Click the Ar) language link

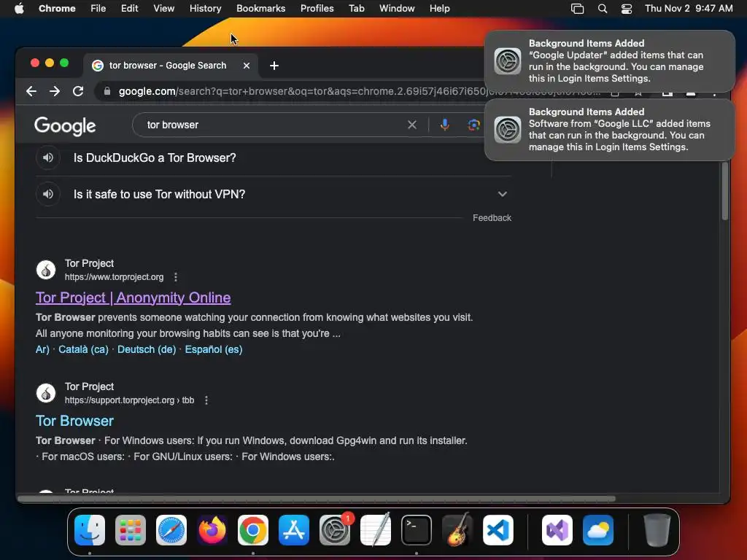click(x=42, y=349)
